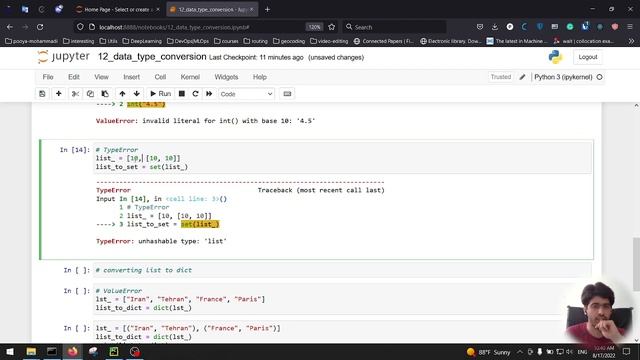This screenshot has height=360, width=640.
Task: Open the cell type Code dropdown
Action: 247,94
